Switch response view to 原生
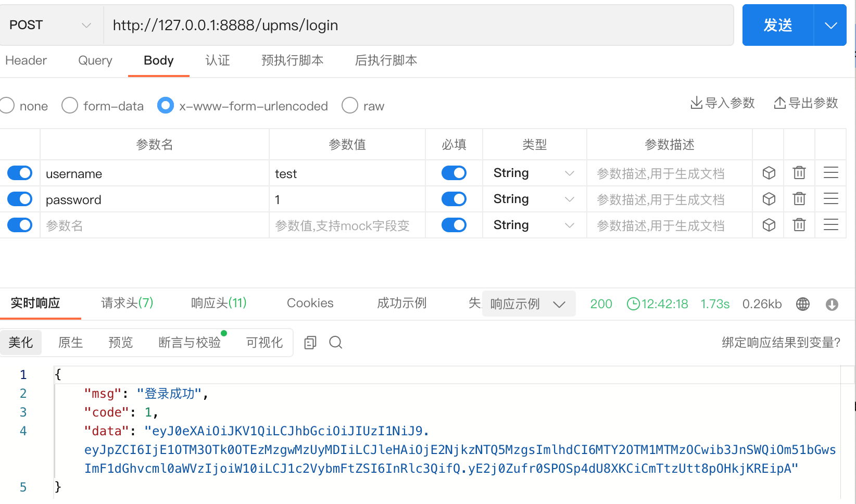The image size is (856, 504). point(71,342)
